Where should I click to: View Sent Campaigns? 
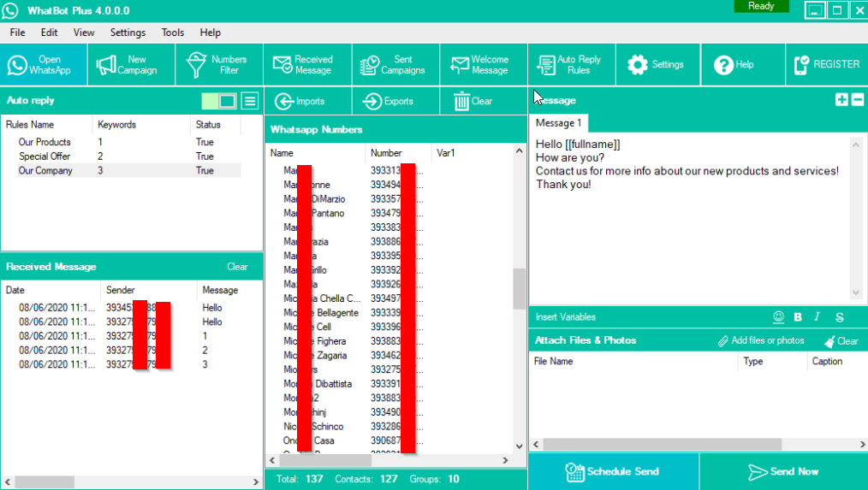(395, 65)
